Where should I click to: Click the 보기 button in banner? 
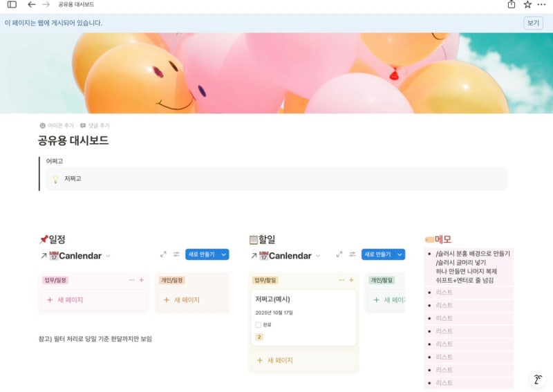click(x=533, y=23)
